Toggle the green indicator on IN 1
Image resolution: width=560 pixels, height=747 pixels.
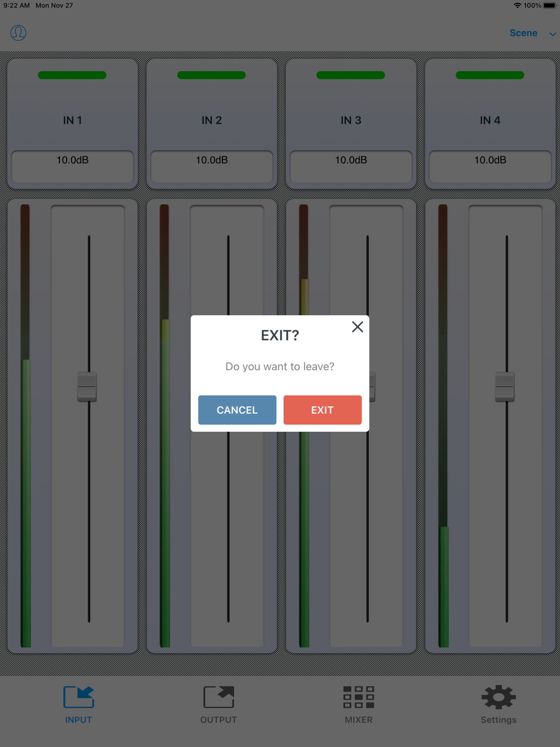tap(72, 75)
